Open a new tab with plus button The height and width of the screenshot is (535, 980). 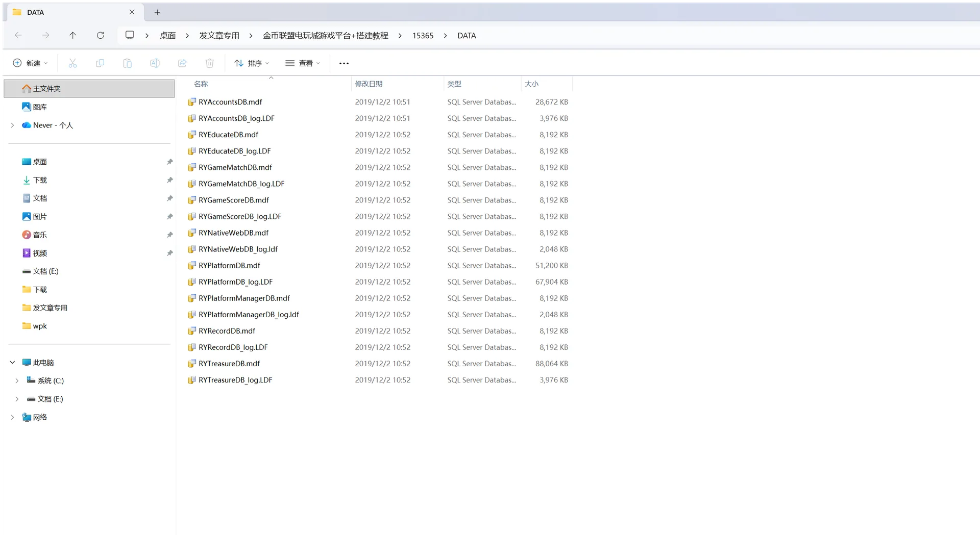(x=157, y=12)
